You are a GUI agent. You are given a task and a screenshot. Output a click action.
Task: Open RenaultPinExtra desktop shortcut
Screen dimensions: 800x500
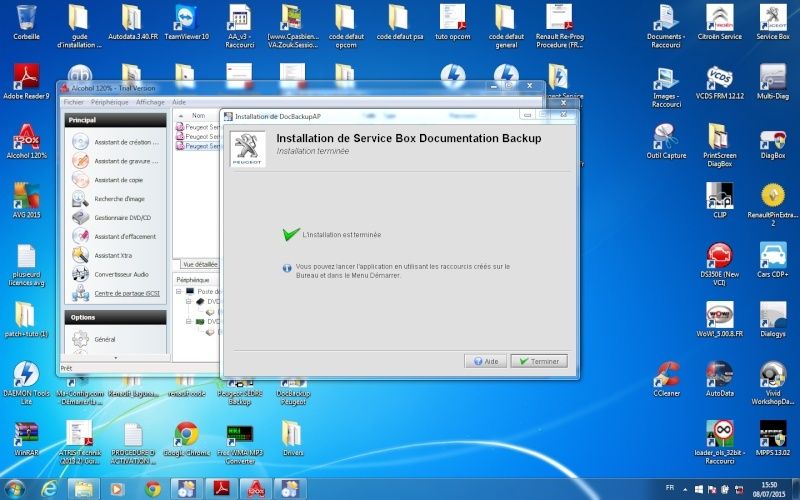(x=773, y=205)
